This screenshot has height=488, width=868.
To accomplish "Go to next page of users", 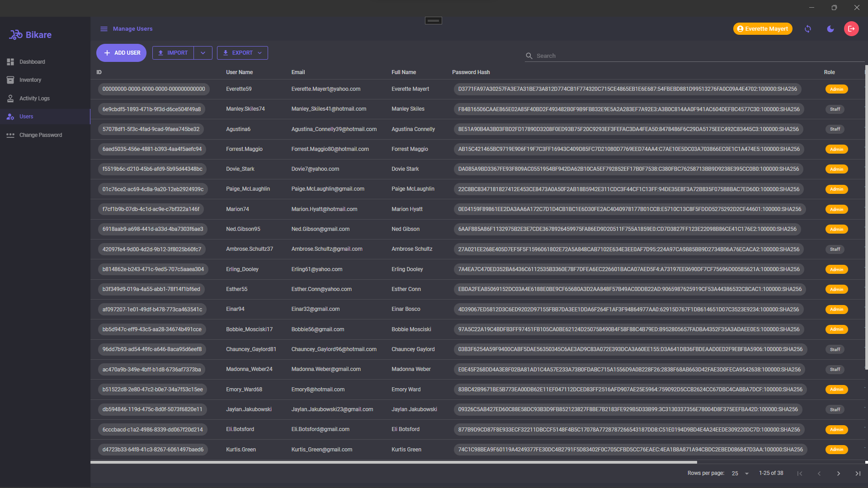I will [839, 474].
